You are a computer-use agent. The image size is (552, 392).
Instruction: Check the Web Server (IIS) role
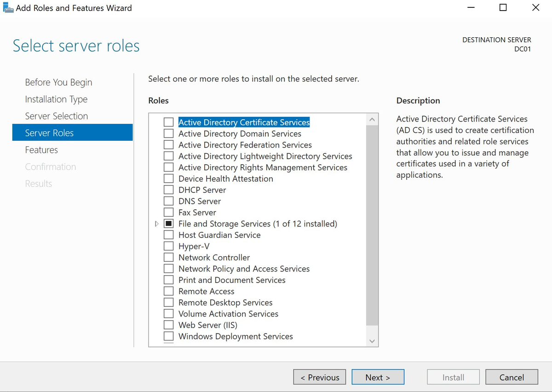pos(168,324)
